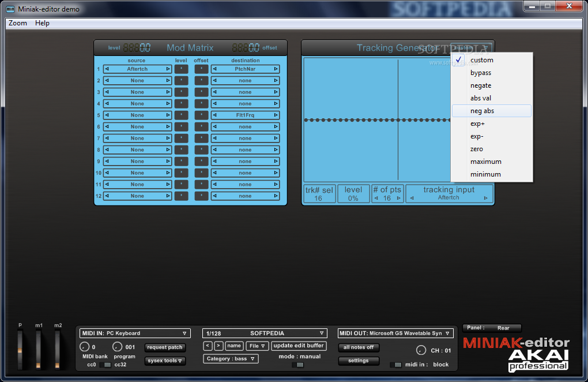
Task: Click the offset knob on Mod Matrix row 8
Action: (x=201, y=149)
